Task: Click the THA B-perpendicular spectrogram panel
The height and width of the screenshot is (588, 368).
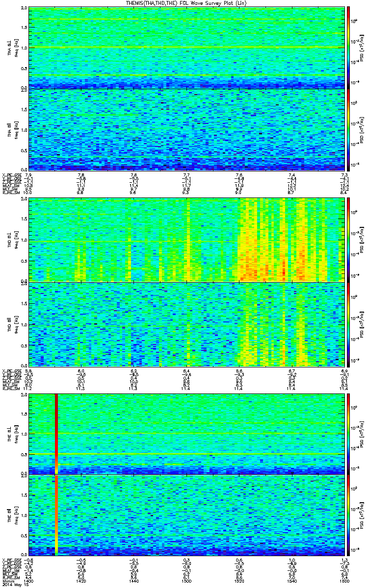Action: tap(186, 48)
